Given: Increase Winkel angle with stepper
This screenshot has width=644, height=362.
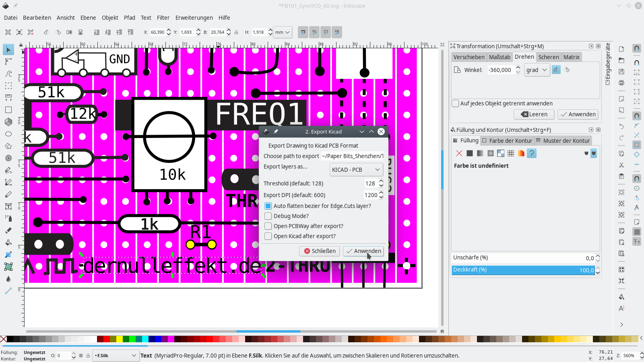Looking at the screenshot, I should pyautogui.click(x=518, y=68).
